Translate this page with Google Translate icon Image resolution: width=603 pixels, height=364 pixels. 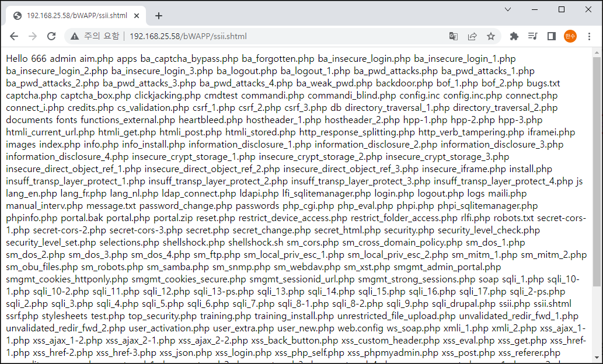point(454,36)
